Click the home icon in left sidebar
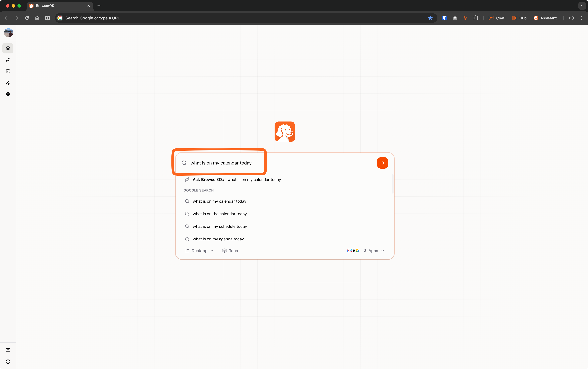 8,48
